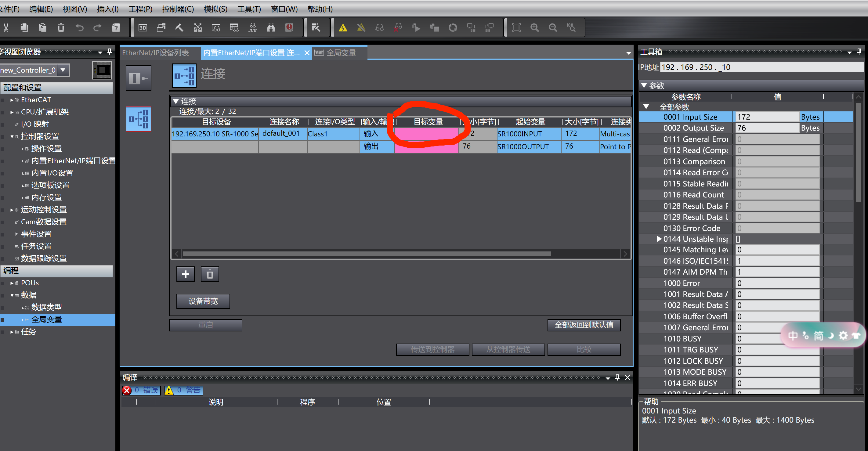This screenshot has width=868, height=451.
Task: Click the 设备带宽 button
Action: (203, 301)
